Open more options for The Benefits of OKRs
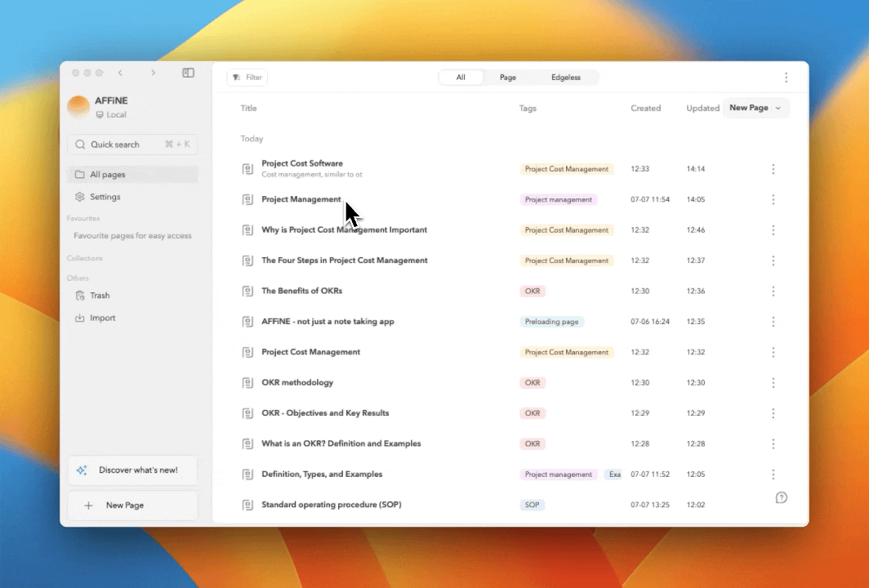This screenshot has height=588, width=869. click(x=773, y=291)
